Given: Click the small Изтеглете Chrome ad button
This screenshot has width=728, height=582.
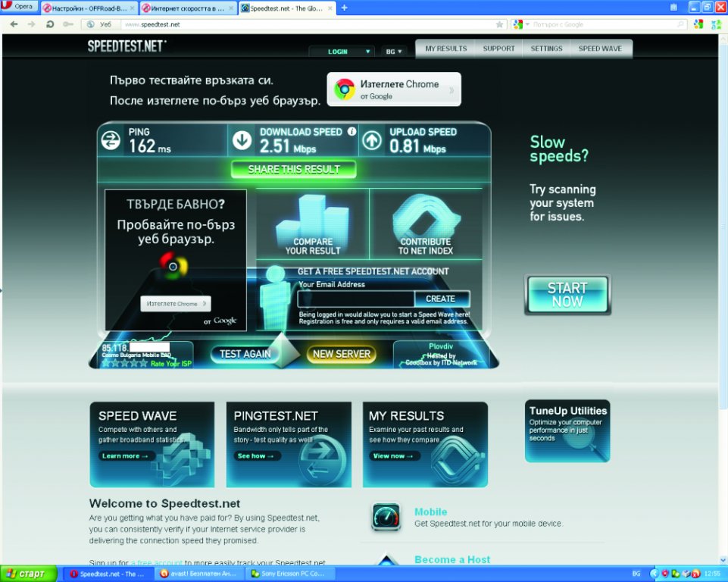Looking at the screenshot, I should [176, 303].
